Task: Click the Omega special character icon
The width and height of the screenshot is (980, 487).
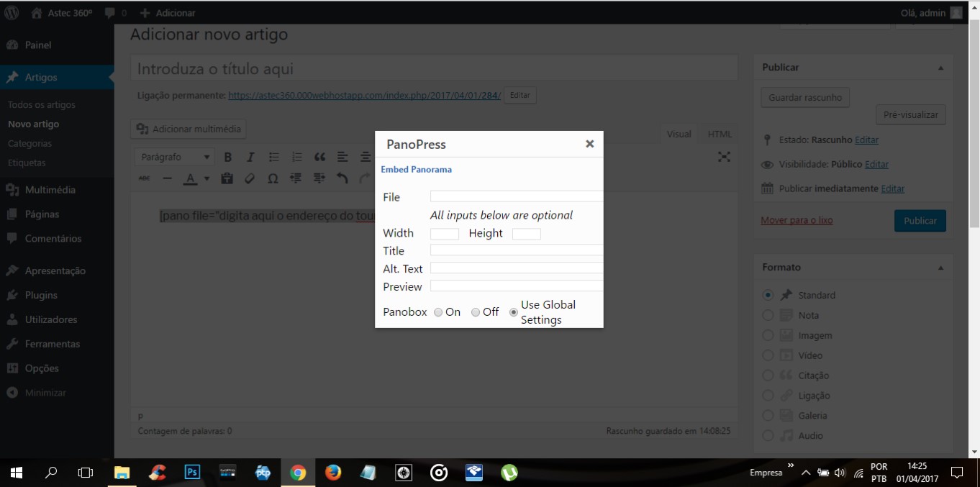Action: (273, 178)
